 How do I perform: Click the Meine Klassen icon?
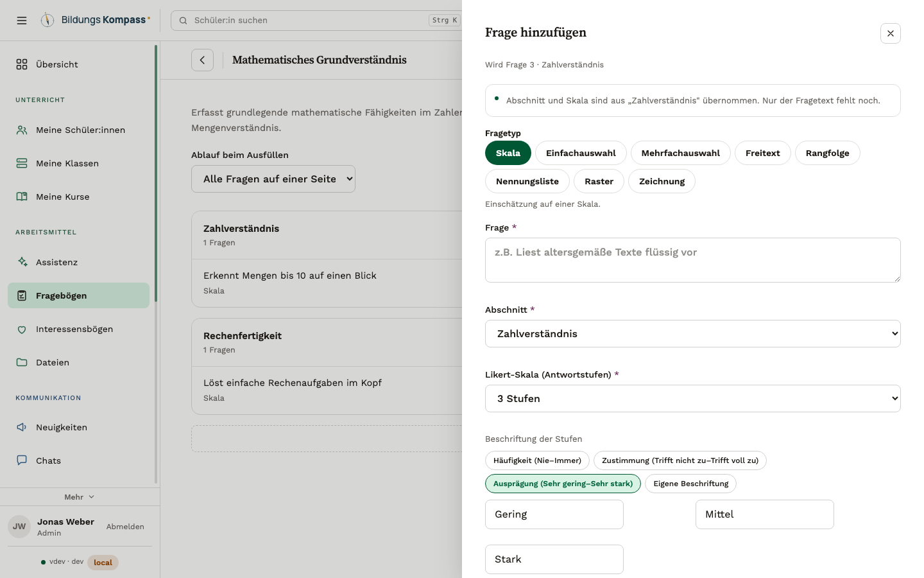[22, 163]
